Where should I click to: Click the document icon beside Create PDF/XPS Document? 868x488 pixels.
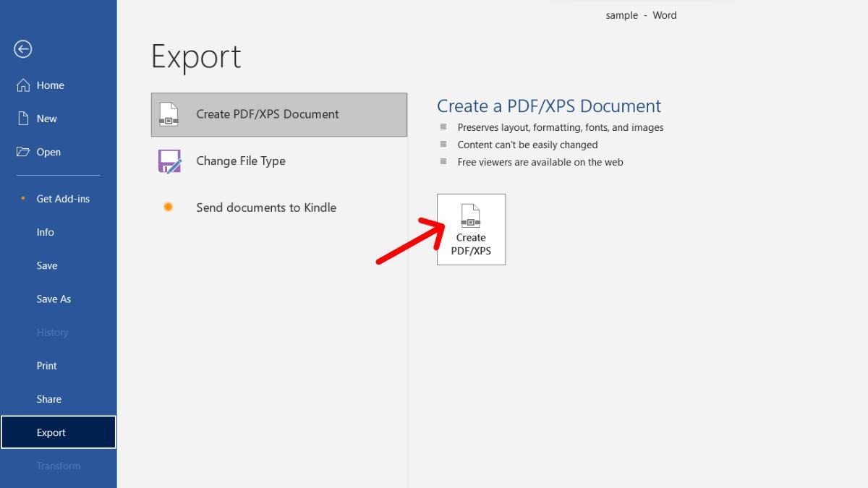pyautogui.click(x=169, y=114)
